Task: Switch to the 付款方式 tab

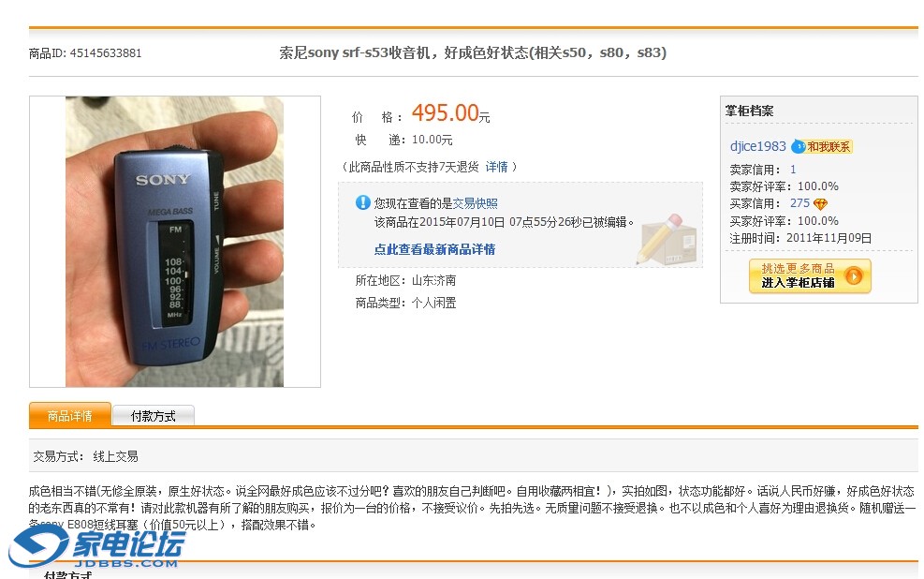Action: coord(154,416)
